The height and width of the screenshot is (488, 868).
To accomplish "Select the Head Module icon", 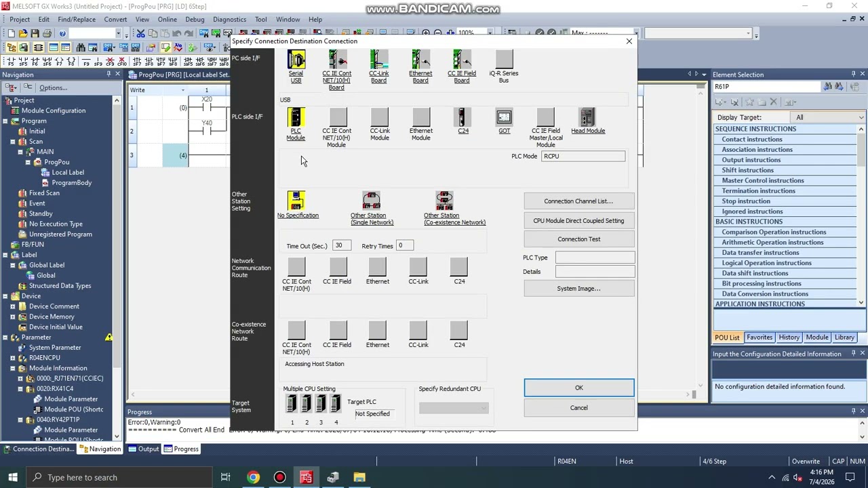I will coord(587,118).
